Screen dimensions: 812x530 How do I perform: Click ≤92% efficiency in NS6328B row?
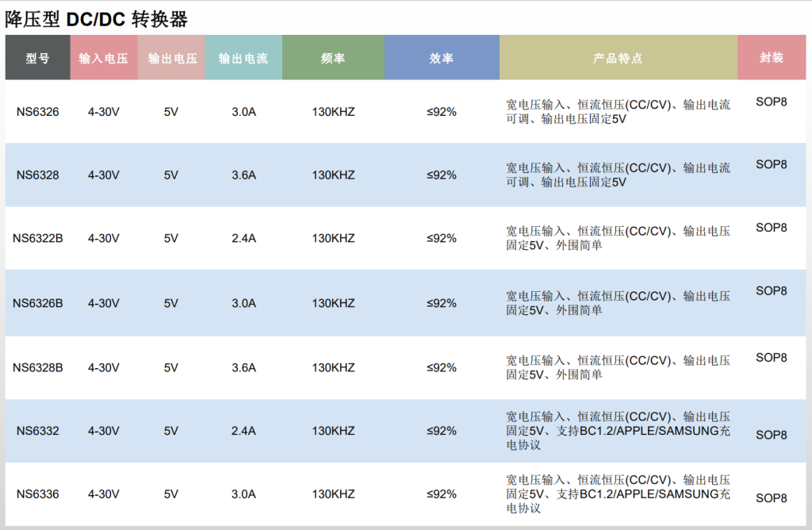point(442,368)
